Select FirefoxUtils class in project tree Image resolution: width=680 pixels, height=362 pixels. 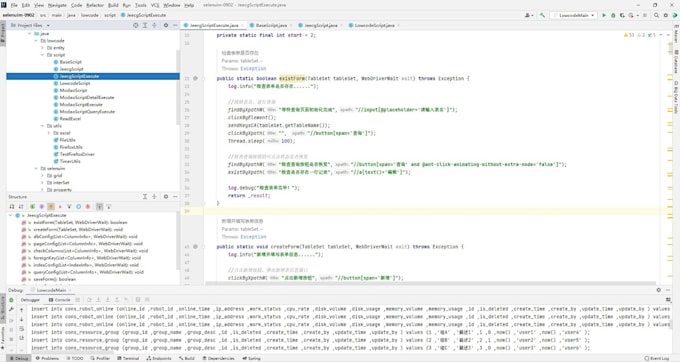click(x=71, y=147)
